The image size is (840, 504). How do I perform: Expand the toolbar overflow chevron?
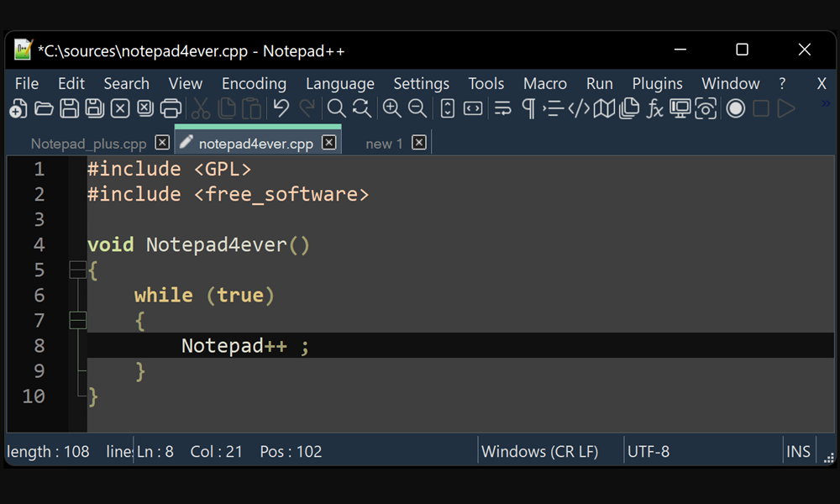click(x=826, y=102)
